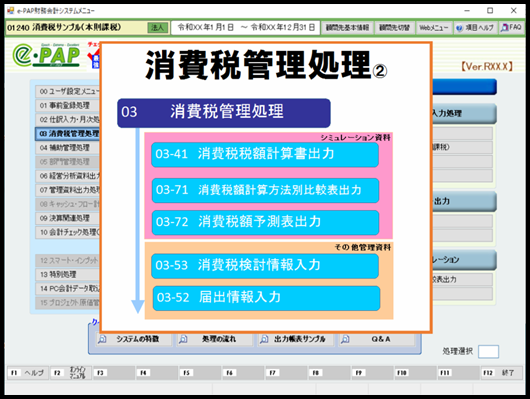Viewport: 530px width, 399px height.
Task: Click the fiscal period 令和XX年1月1日 field
Action: coord(246,27)
